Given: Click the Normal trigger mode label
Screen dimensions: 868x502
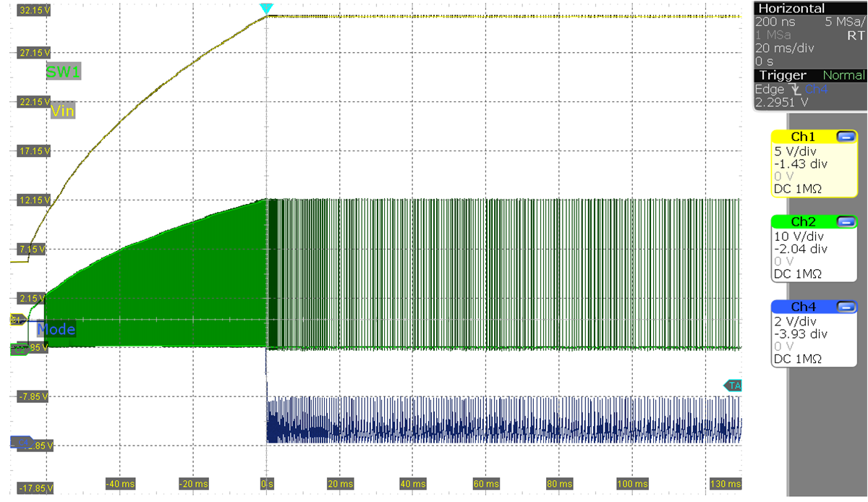Looking at the screenshot, I should 843,75.
